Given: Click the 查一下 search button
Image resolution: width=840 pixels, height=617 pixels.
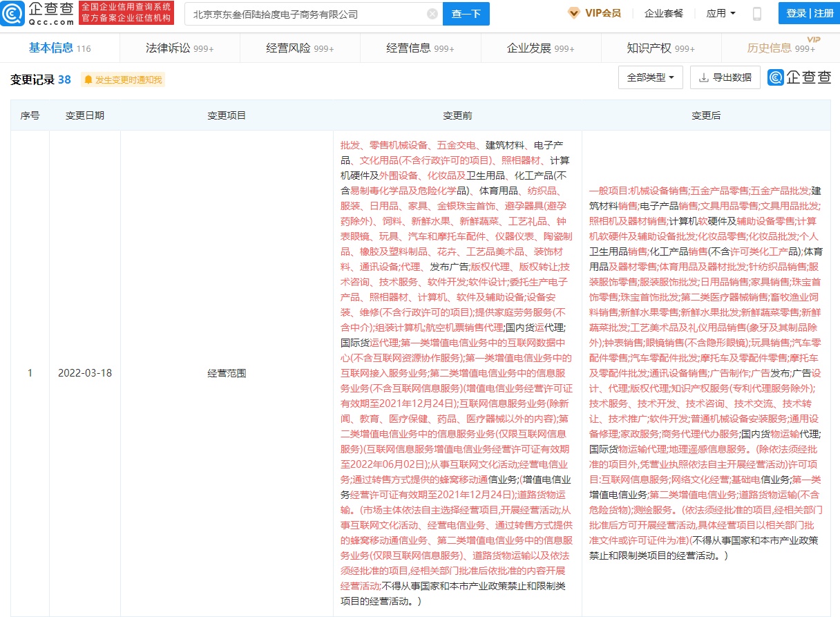Looking at the screenshot, I should point(466,14).
